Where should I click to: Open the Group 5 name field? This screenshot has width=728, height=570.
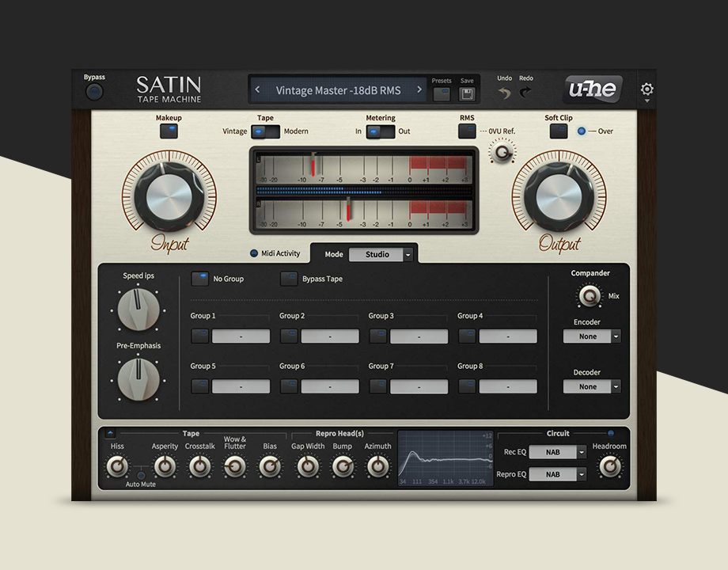pyautogui.click(x=241, y=386)
